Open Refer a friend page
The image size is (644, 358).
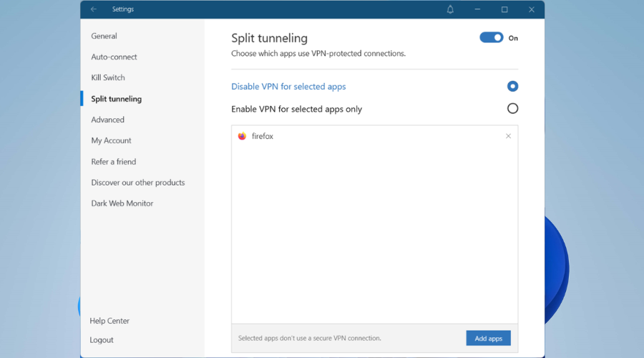pos(113,162)
